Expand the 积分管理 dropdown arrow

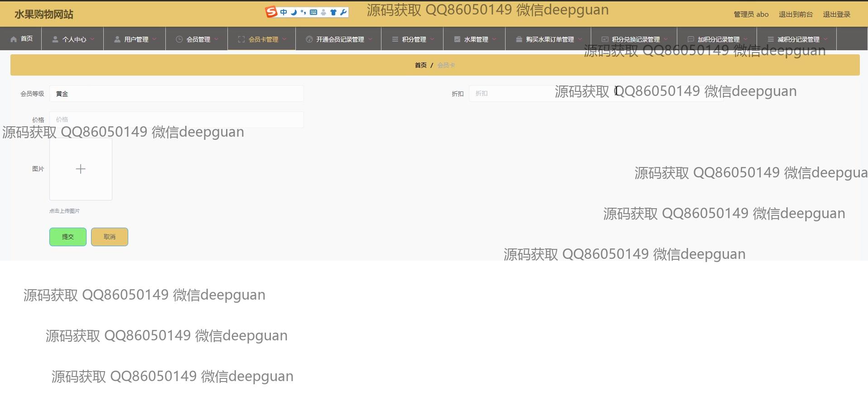point(432,39)
